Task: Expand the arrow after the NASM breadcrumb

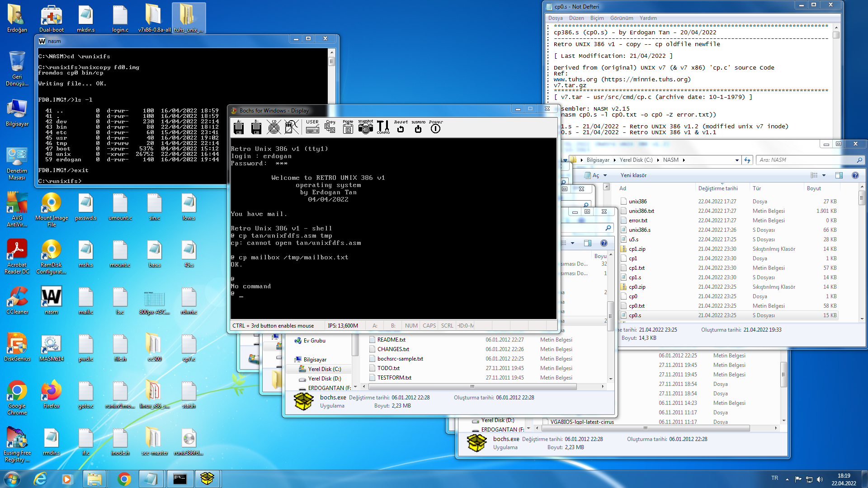Action: tap(684, 160)
